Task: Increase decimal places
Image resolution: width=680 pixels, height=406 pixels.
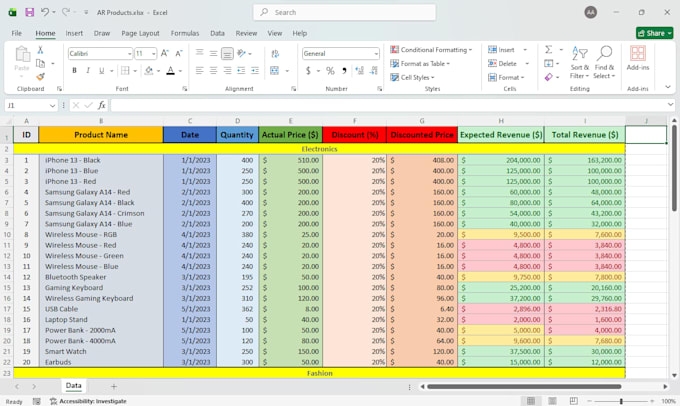Action: tap(359, 70)
